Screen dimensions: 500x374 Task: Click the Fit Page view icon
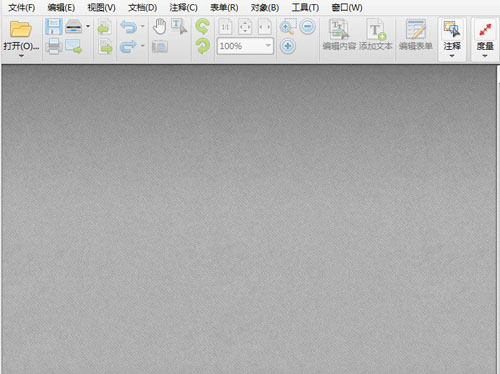(245, 27)
